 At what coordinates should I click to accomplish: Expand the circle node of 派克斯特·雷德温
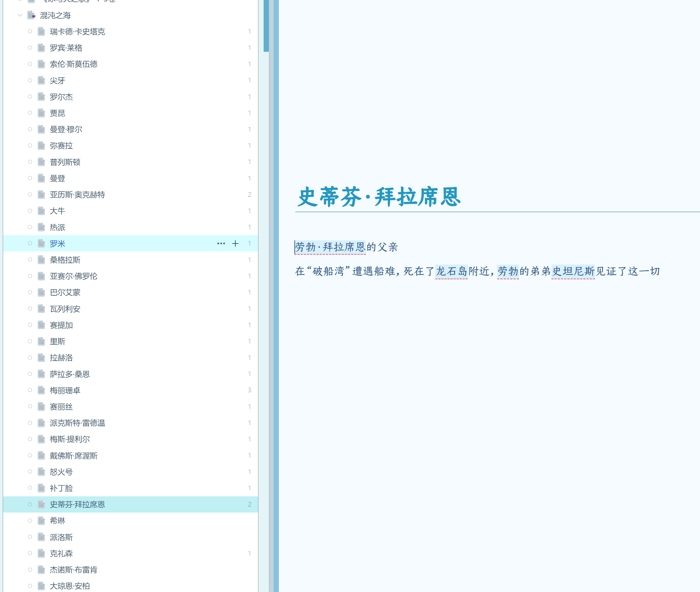[30, 423]
